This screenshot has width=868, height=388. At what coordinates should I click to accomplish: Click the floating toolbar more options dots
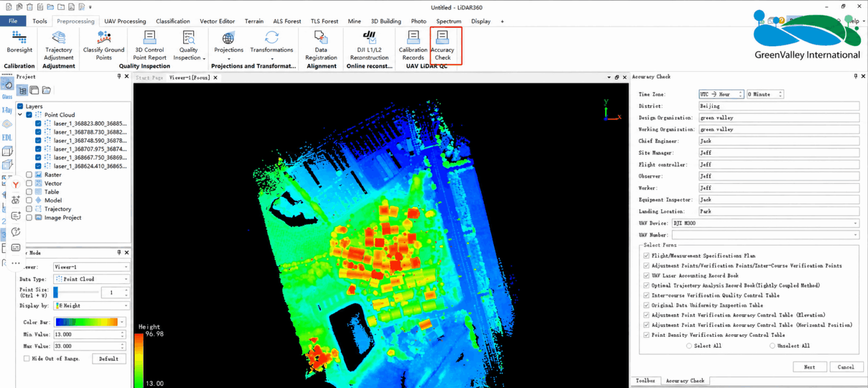(16, 263)
